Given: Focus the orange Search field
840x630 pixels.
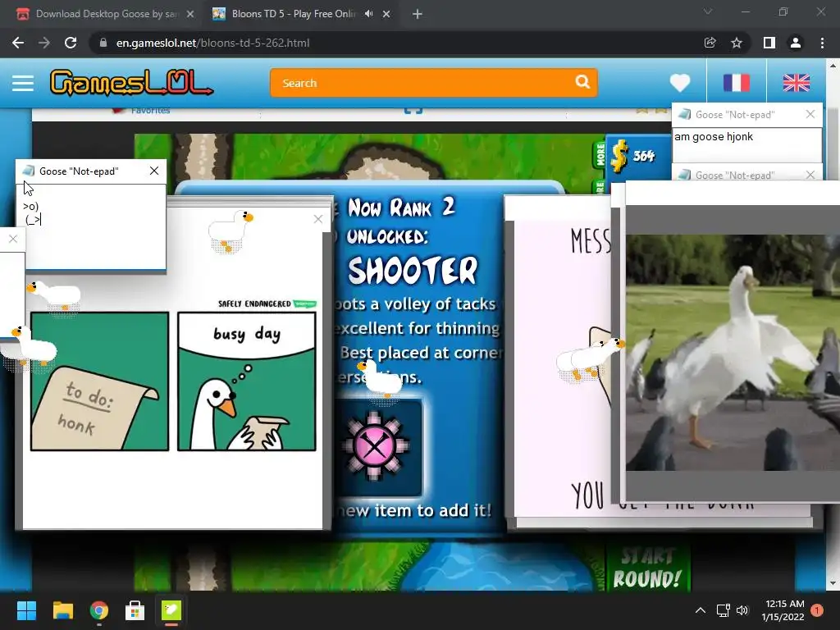Looking at the screenshot, I should (x=433, y=83).
